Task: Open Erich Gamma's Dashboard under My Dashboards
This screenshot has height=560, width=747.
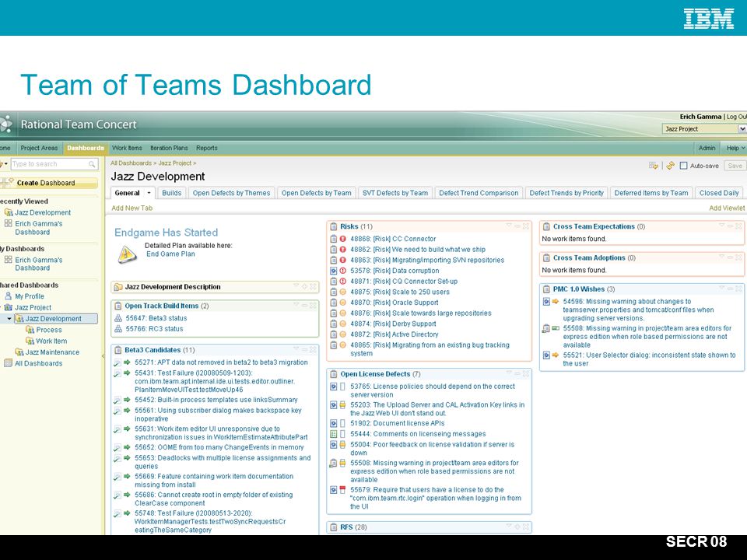Action: 38,264
